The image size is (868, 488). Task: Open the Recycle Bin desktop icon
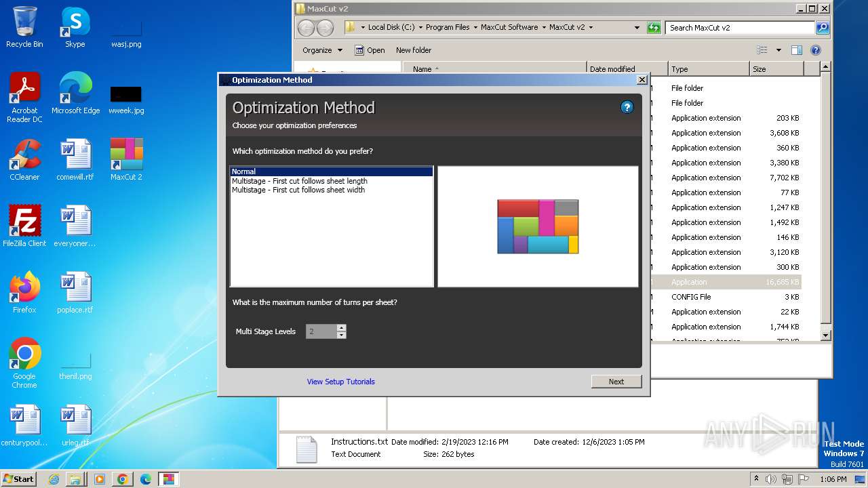coord(24,28)
